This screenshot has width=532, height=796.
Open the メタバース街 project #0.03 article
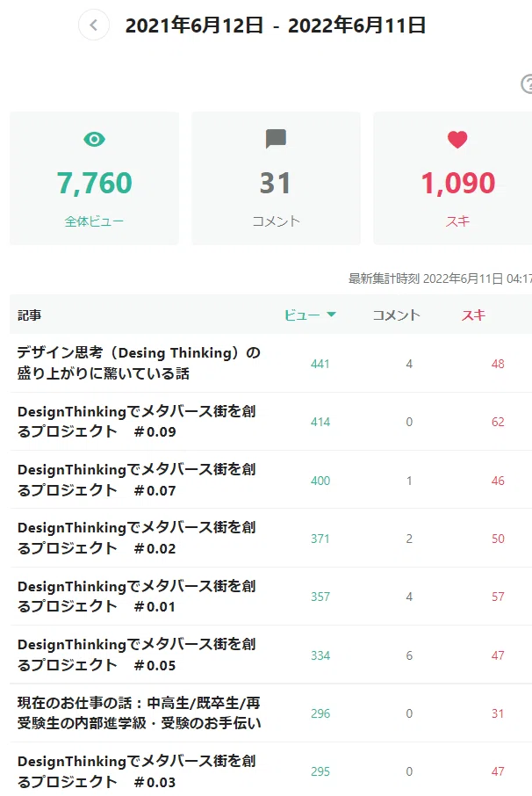(136, 771)
